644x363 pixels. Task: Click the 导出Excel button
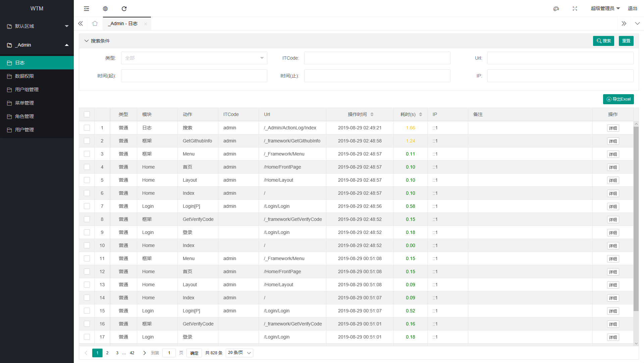[x=618, y=99]
